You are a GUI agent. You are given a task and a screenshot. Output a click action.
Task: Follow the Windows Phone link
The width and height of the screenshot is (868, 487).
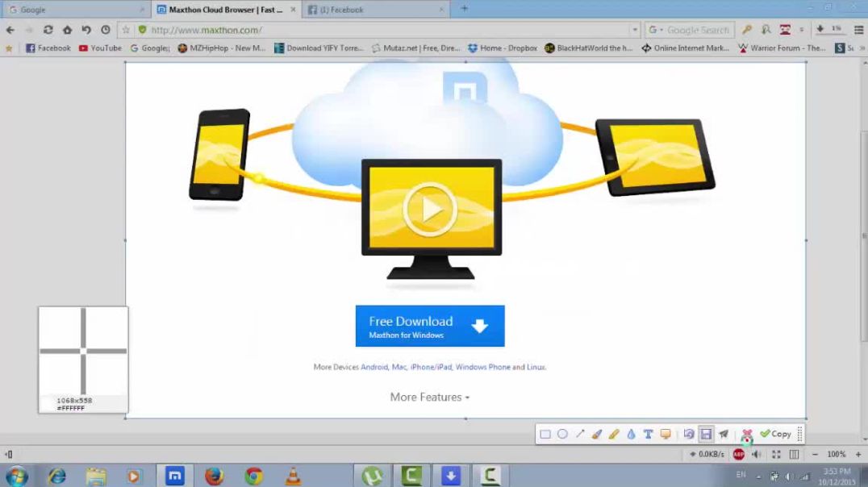point(482,367)
